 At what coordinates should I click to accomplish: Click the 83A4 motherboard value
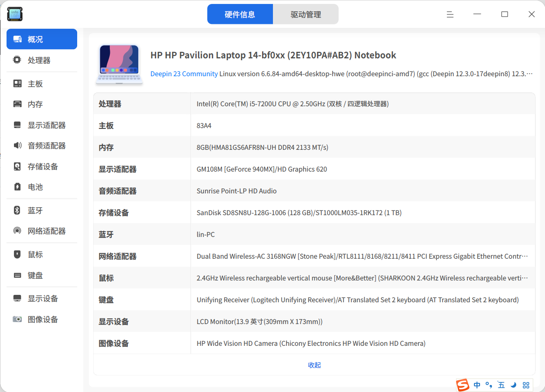204,125
